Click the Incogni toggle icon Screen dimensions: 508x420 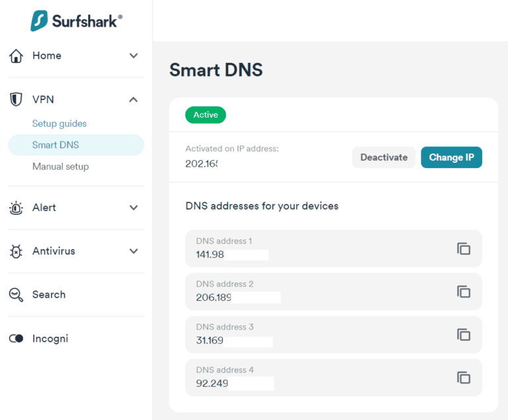tap(17, 339)
